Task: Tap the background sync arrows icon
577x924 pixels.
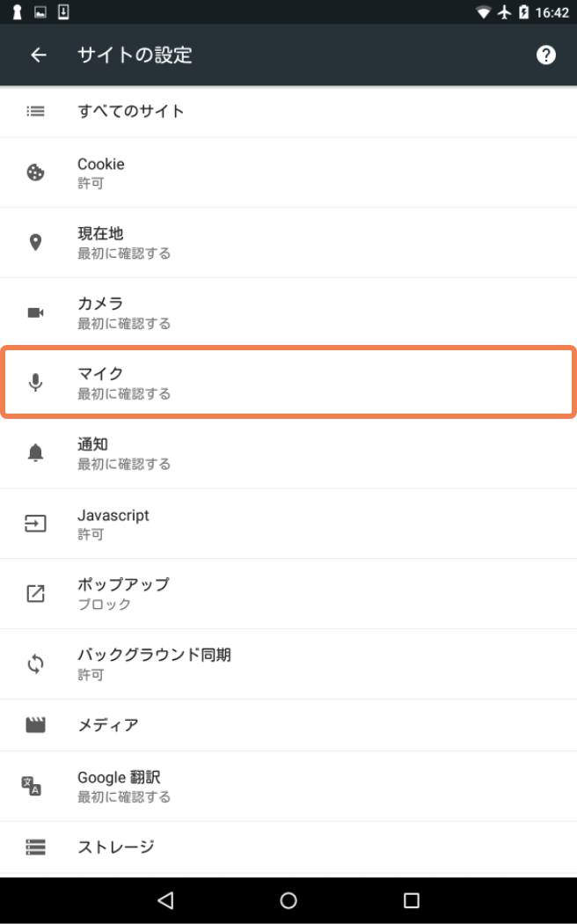Action: pos(35,664)
